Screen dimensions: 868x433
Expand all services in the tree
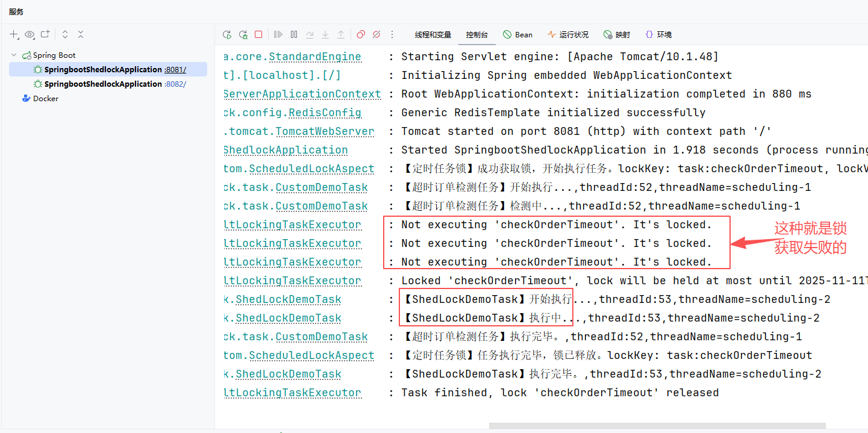65,35
